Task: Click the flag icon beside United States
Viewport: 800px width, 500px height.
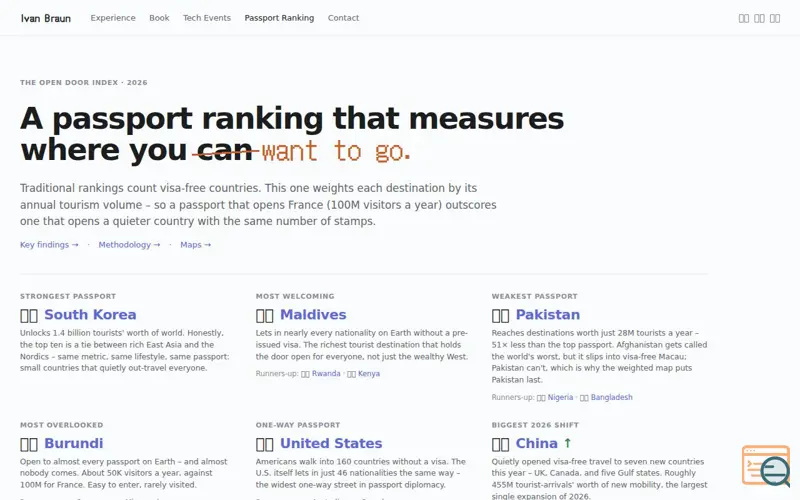Action: [x=265, y=444]
